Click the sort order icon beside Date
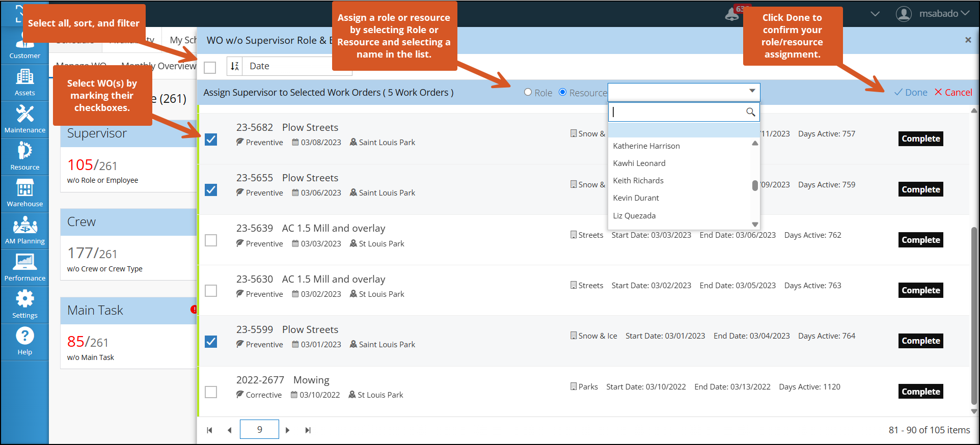This screenshot has width=980, height=445. [x=234, y=66]
